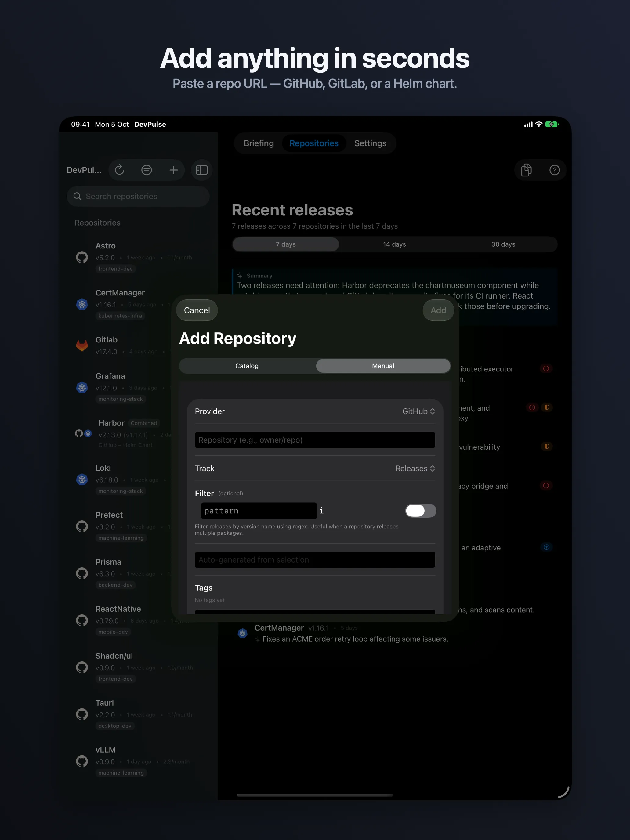Click the blue info badge icon
The height and width of the screenshot is (840, 630).
pos(546,547)
